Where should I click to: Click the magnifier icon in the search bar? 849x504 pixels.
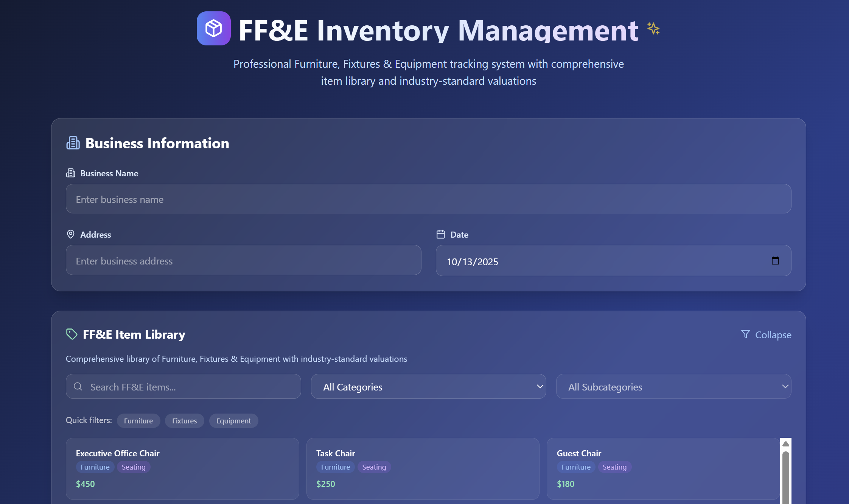coord(78,386)
